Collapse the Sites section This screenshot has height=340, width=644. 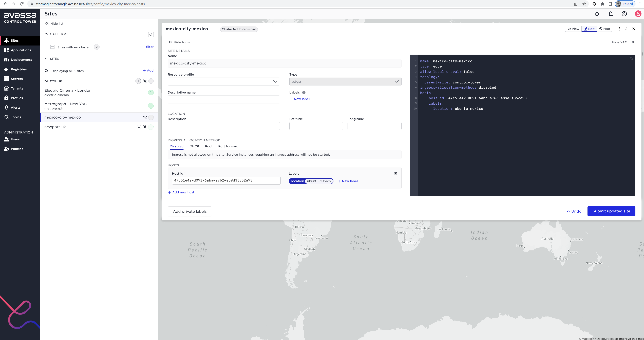tap(46, 58)
